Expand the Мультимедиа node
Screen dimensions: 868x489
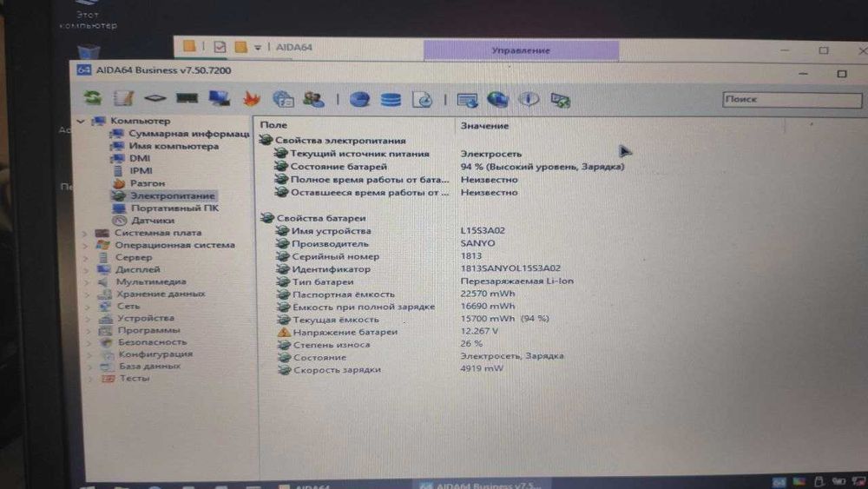click(87, 282)
